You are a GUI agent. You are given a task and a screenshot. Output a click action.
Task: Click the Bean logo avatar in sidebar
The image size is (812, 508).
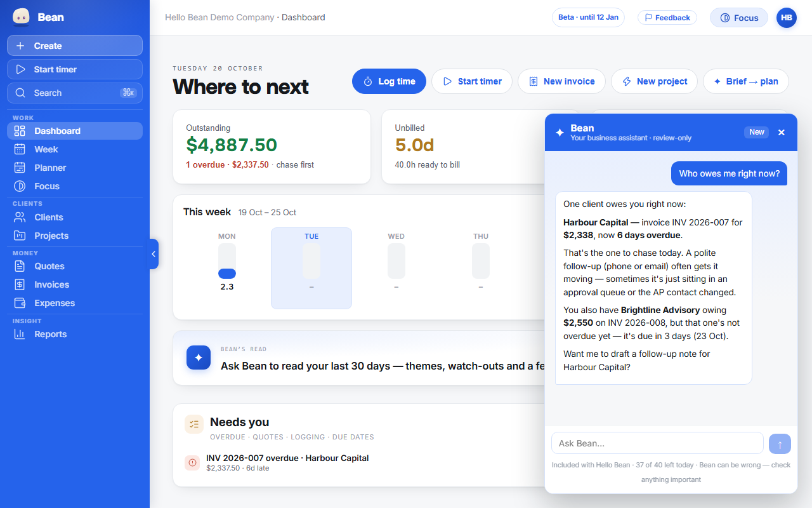click(x=21, y=17)
